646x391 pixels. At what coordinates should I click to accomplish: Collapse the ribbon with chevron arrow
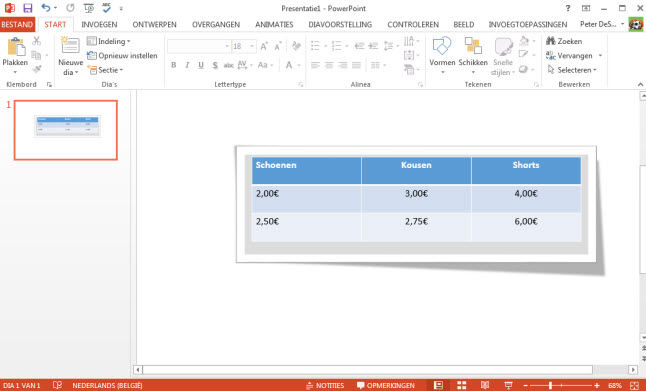pos(640,84)
